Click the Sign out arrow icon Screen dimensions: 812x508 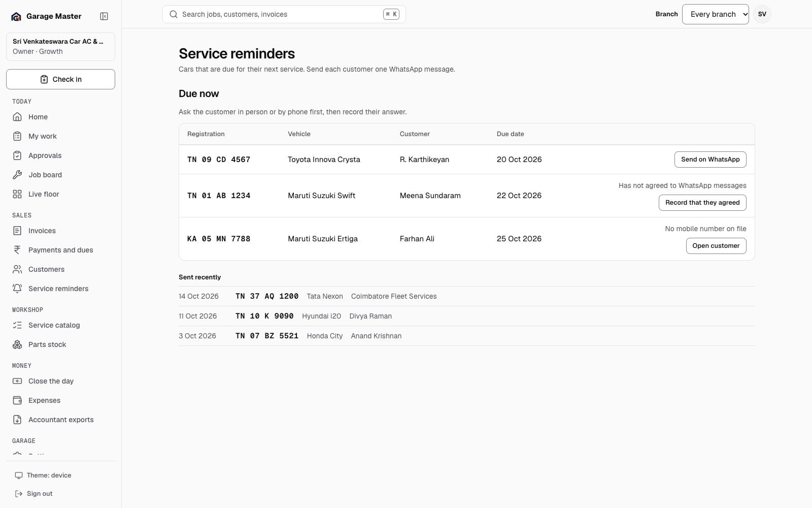click(19, 494)
